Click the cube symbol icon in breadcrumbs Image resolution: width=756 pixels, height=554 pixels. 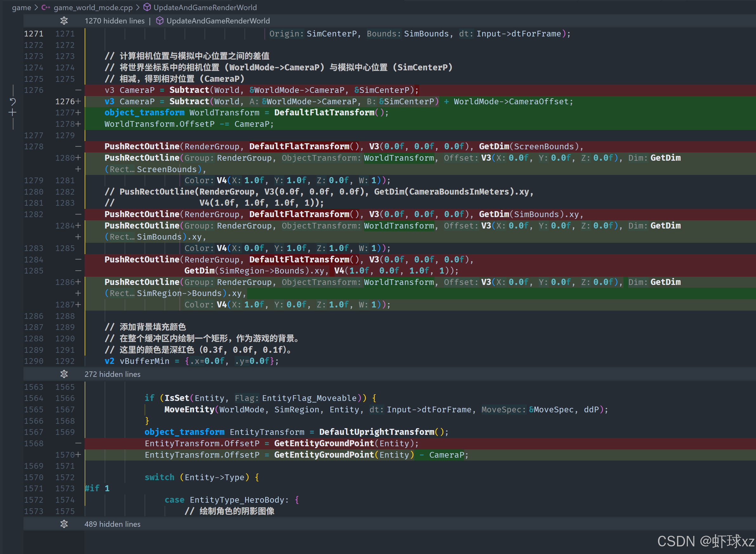coord(147,7)
